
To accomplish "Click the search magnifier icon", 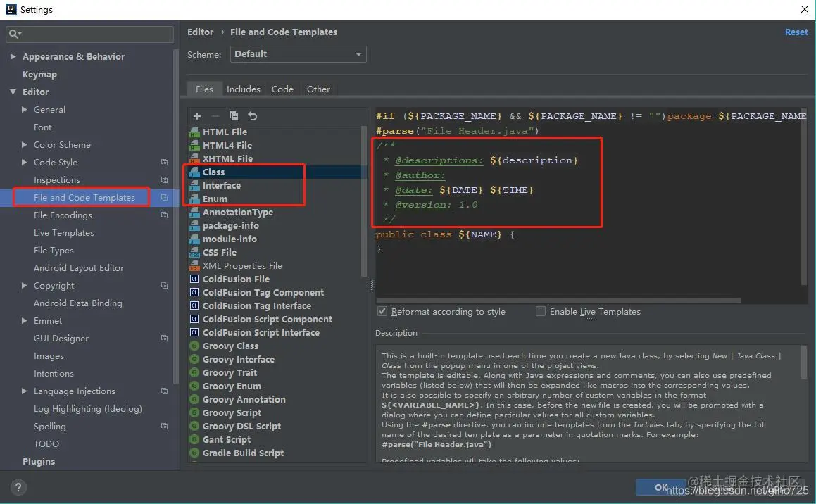I will tap(14, 34).
